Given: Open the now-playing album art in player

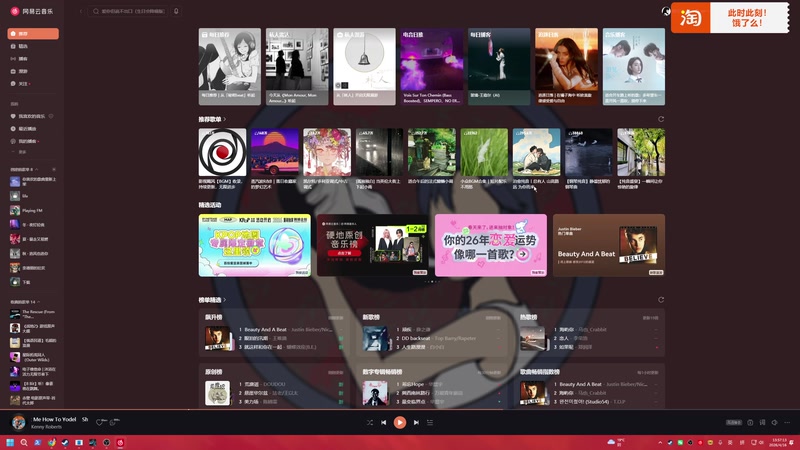Looking at the screenshot, I should tap(19, 422).
